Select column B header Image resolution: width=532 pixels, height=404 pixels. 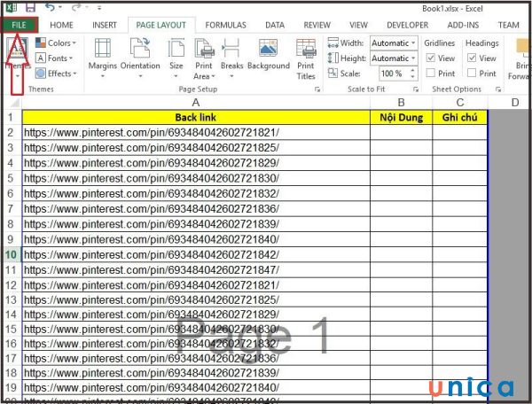coord(401,103)
